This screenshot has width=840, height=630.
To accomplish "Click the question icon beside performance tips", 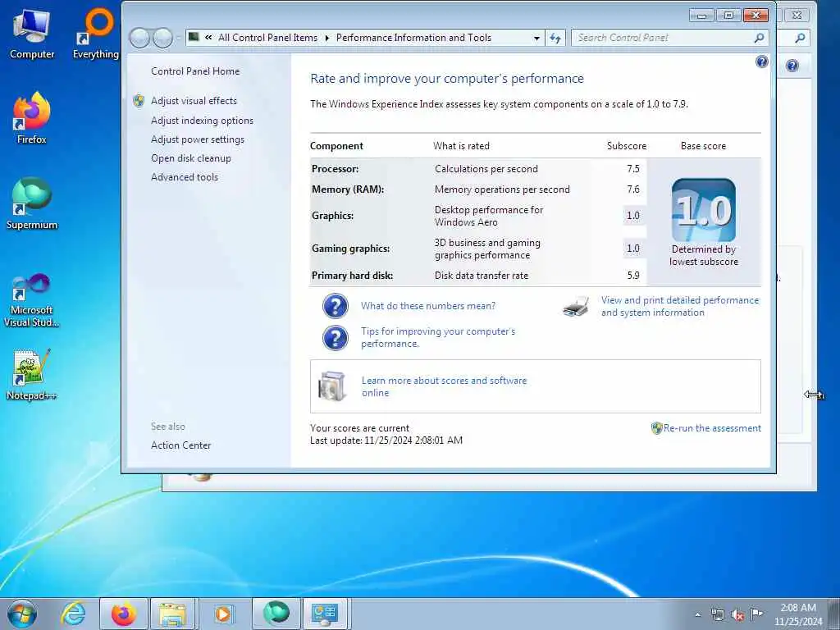I will [336, 338].
